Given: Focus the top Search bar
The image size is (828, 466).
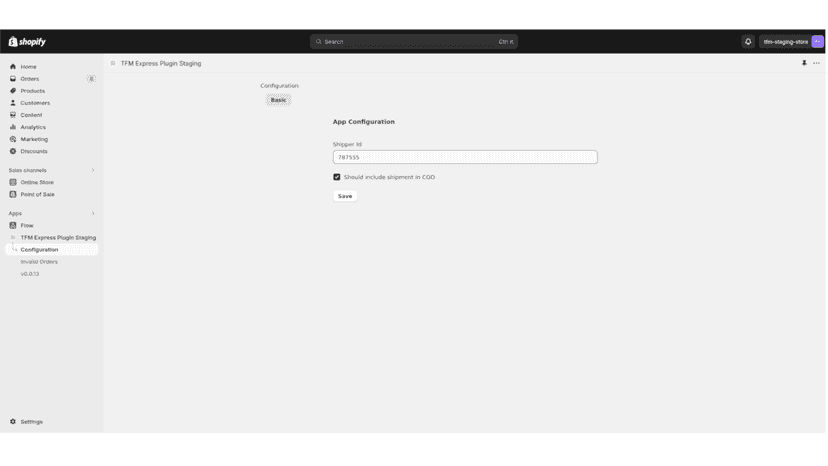Looking at the screenshot, I should (x=413, y=42).
